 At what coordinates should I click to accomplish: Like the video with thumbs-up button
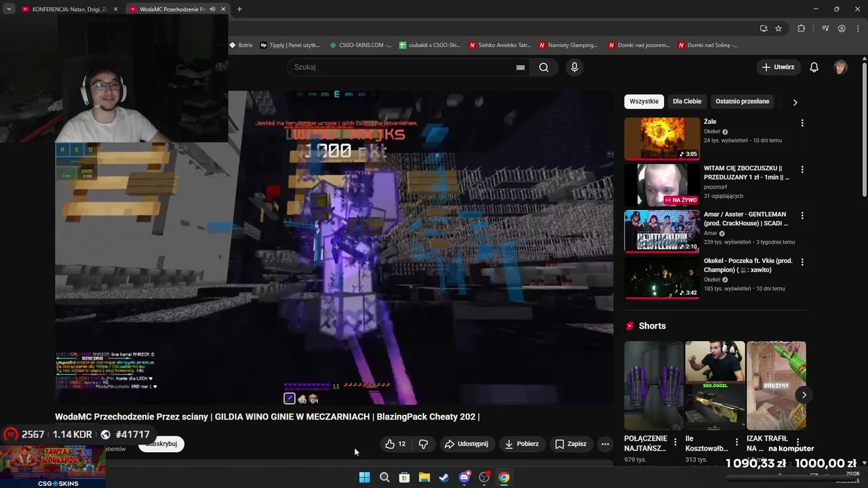[x=395, y=444]
